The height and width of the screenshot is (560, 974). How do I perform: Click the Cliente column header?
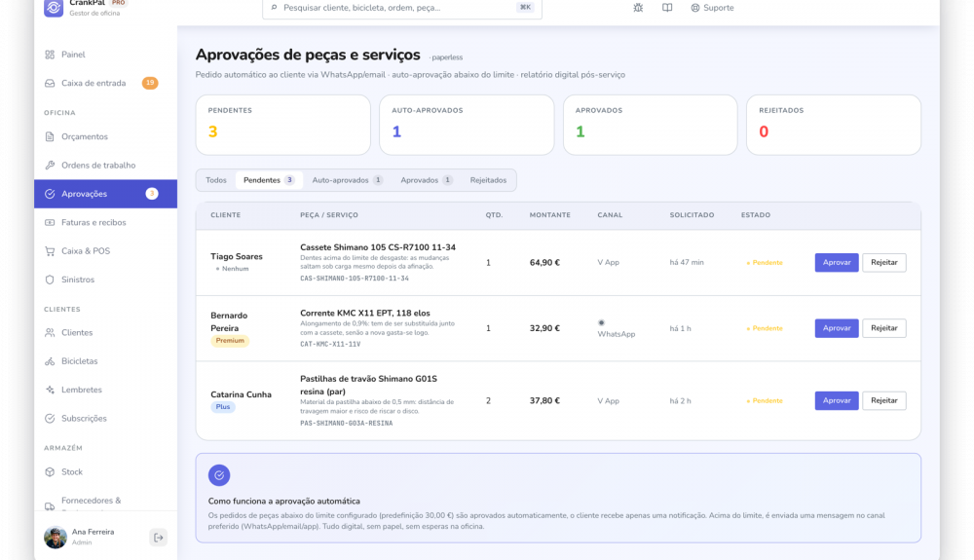point(226,215)
